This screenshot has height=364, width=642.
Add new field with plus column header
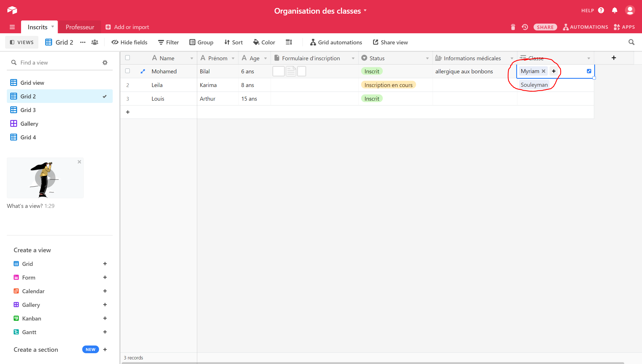click(614, 58)
